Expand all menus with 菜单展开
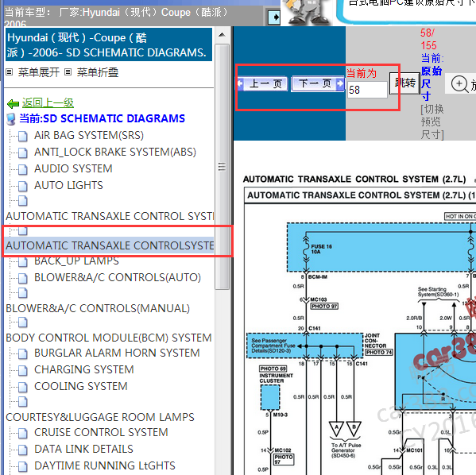The image size is (476, 475). click(x=39, y=72)
